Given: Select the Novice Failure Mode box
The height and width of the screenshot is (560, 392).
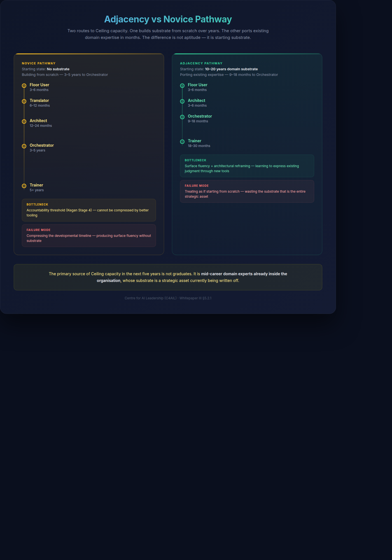Looking at the screenshot, I should tap(89, 235).
